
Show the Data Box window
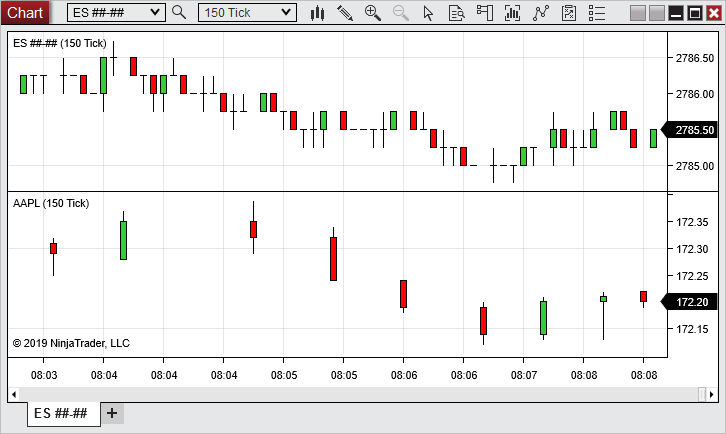(457, 13)
